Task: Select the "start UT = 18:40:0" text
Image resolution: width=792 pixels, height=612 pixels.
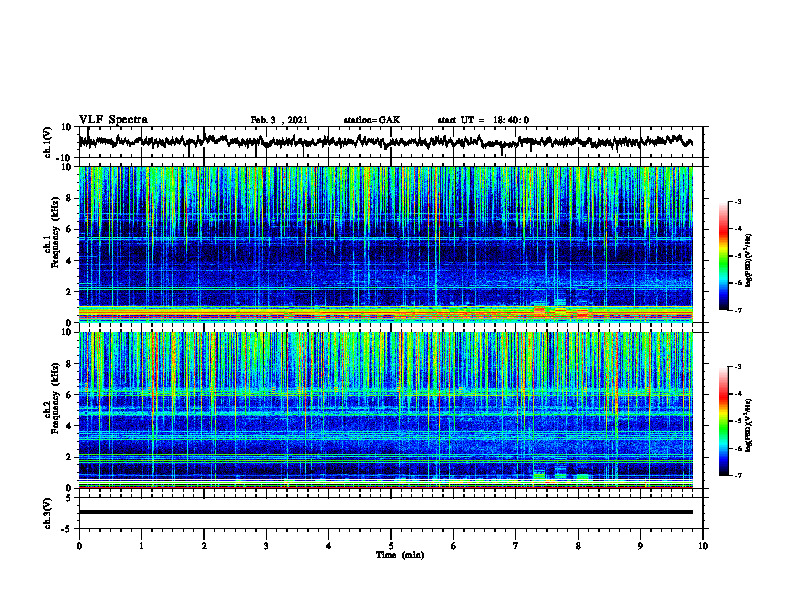Action: point(483,120)
